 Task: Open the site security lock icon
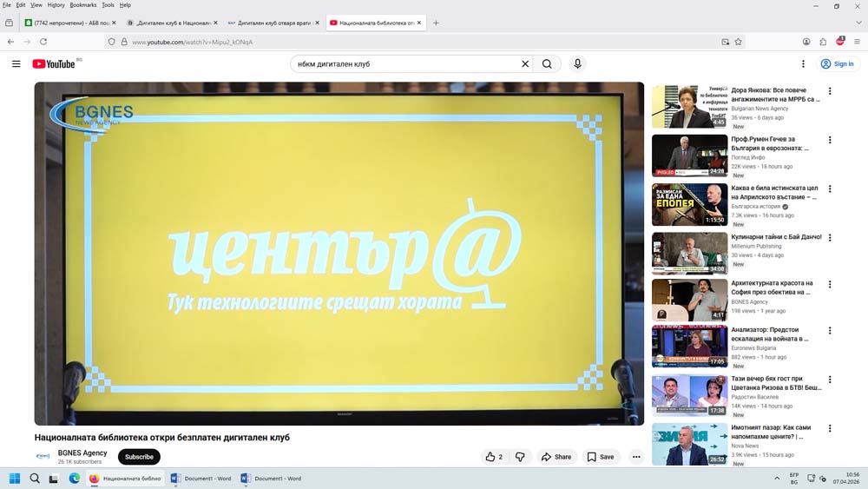pyautogui.click(x=124, y=42)
